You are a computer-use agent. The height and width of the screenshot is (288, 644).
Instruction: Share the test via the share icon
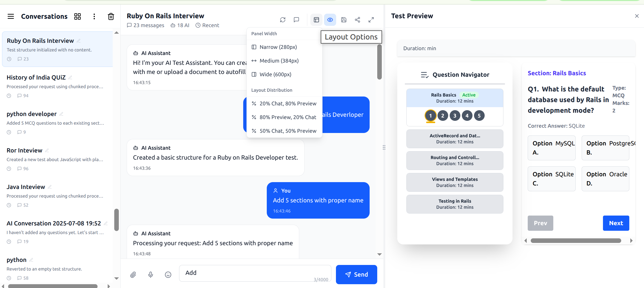pos(357,20)
